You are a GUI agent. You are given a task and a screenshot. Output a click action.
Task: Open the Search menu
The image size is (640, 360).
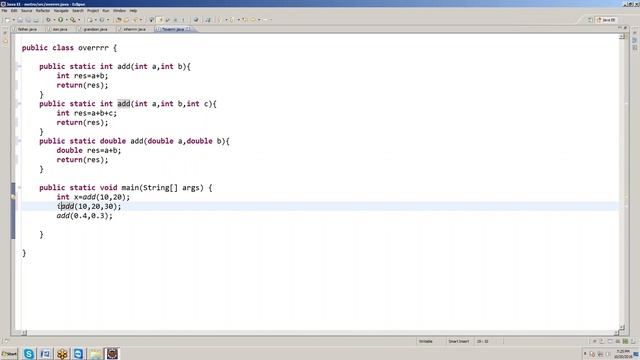[78, 11]
